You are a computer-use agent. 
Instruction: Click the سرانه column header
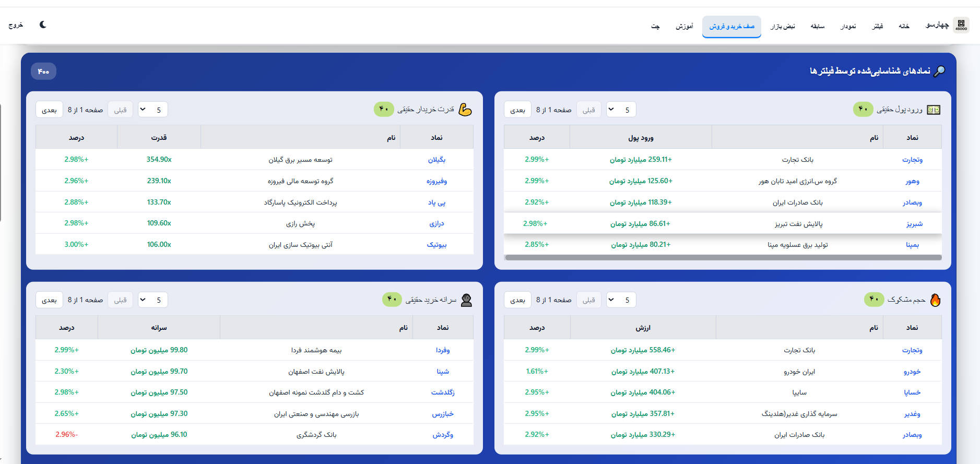click(159, 328)
